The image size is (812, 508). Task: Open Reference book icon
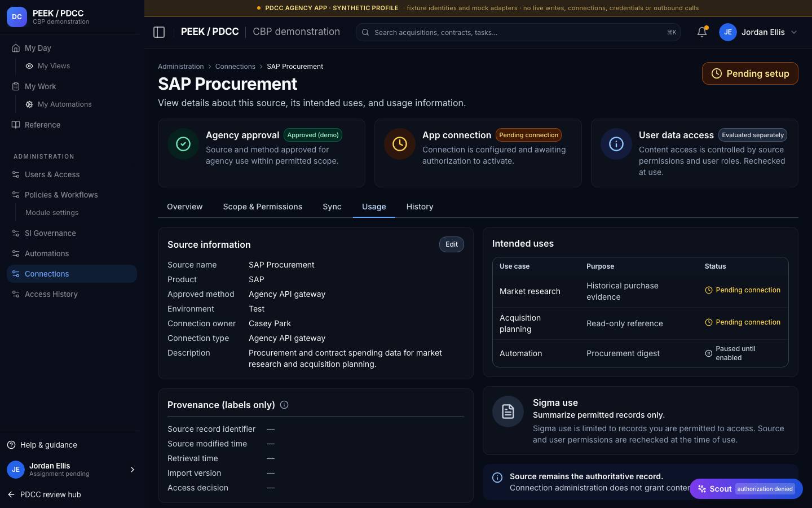16,125
